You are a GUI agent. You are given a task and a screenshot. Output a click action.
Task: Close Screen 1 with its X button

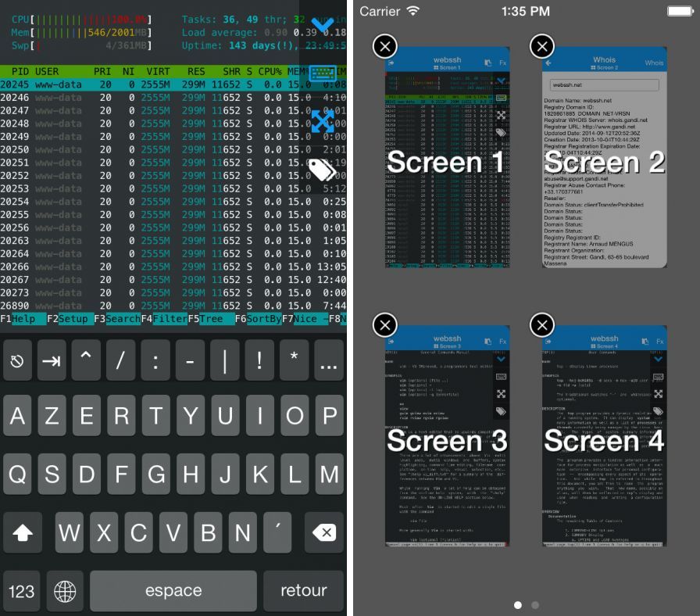384,47
